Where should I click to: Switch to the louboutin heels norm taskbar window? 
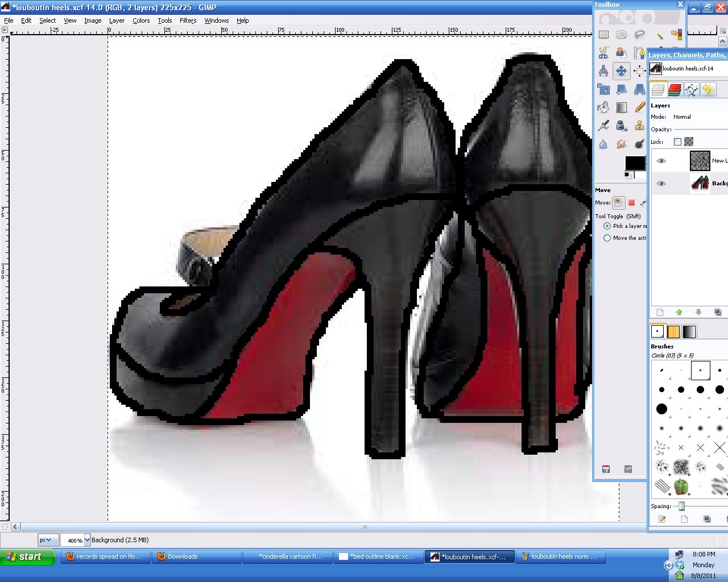(x=560, y=557)
